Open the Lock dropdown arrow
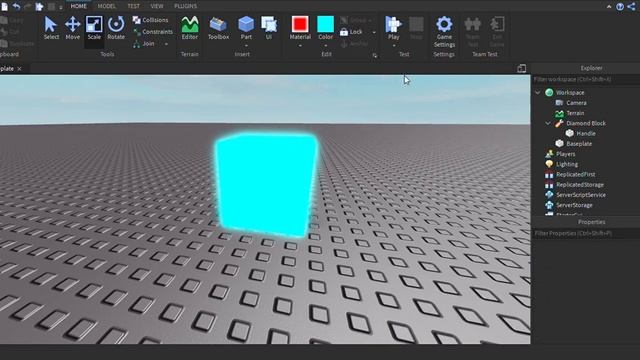 point(374,32)
